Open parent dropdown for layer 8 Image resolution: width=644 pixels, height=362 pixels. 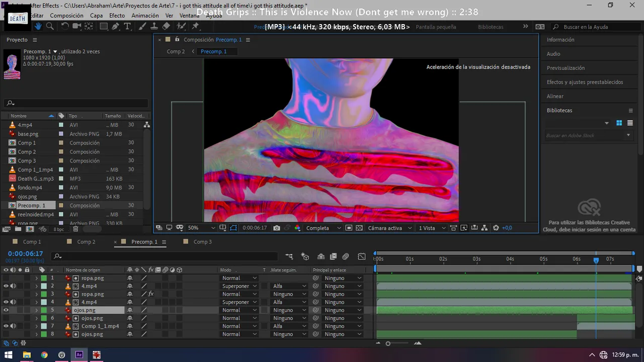click(x=343, y=334)
